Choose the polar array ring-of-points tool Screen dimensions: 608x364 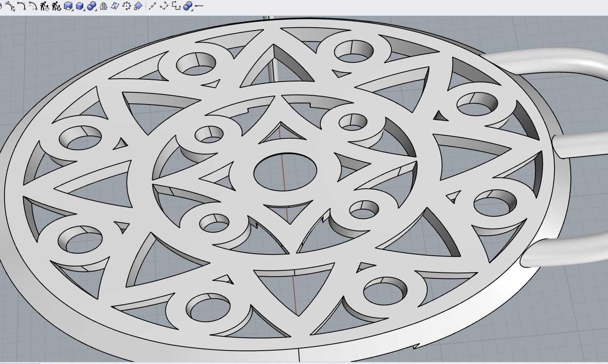[x=126, y=6]
